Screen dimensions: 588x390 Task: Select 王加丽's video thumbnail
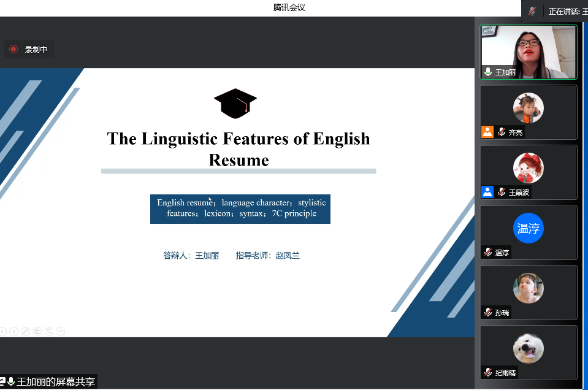(529, 52)
